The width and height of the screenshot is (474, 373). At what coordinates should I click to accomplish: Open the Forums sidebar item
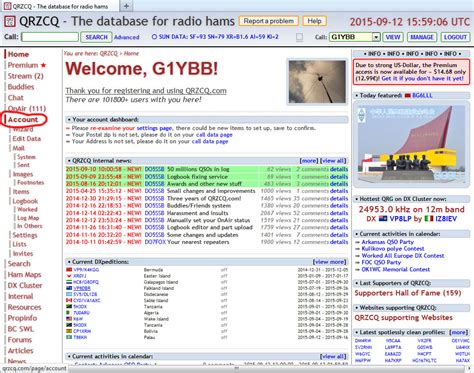pyautogui.click(x=20, y=340)
